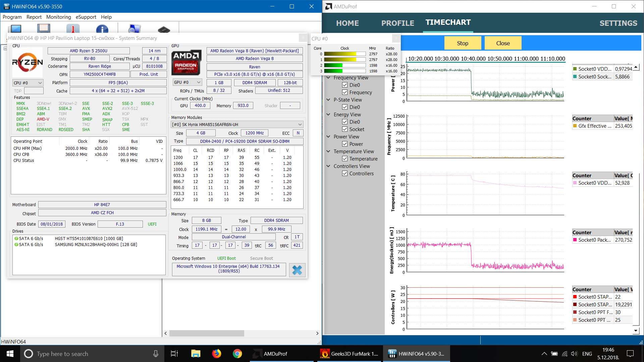644x362 pixels.
Task: Collapse the Frequency View section
Action: [x=328, y=78]
